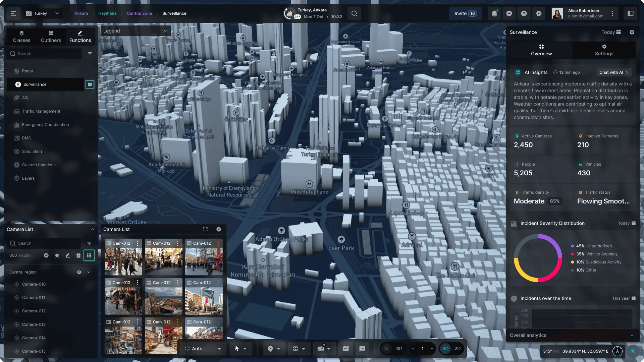The height and width of the screenshot is (362, 644).
Task: Click the Chat with AI button
Action: [613, 72]
